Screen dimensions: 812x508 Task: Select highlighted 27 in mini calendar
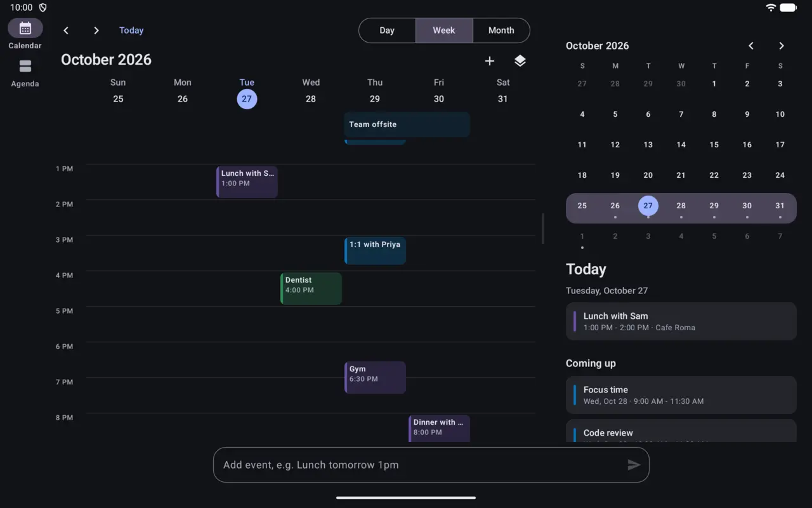648,206
